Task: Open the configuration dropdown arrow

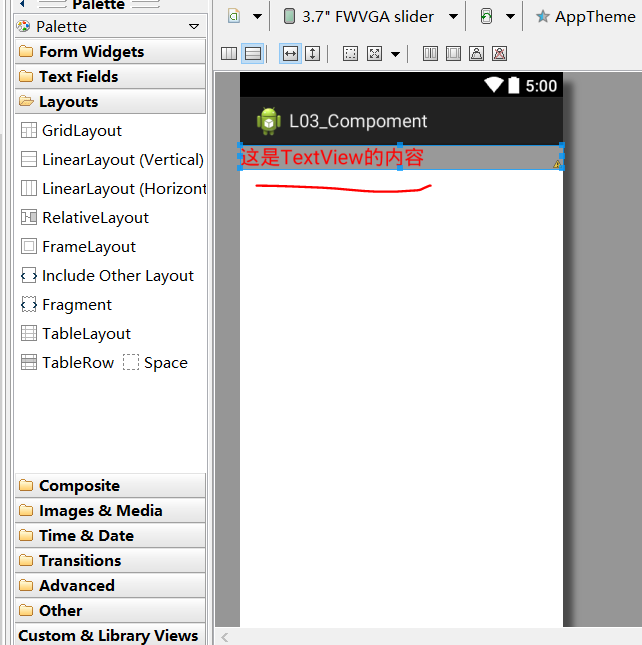Action: coord(257,16)
